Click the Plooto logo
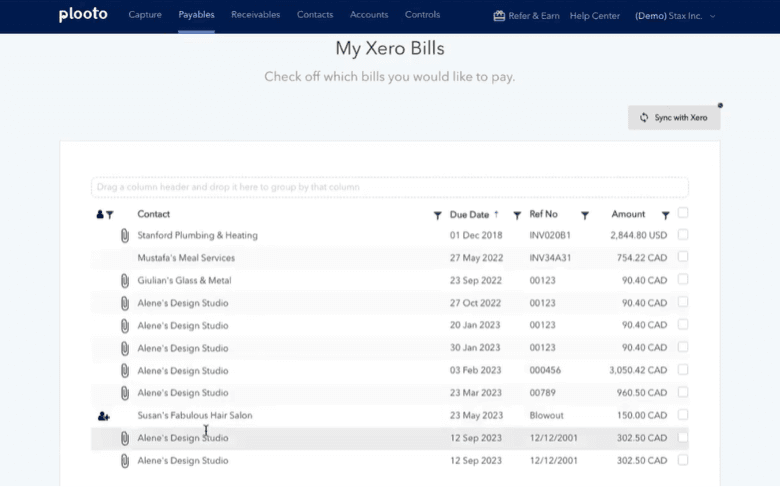The width and height of the screenshot is (780, 488). [82, 15]
